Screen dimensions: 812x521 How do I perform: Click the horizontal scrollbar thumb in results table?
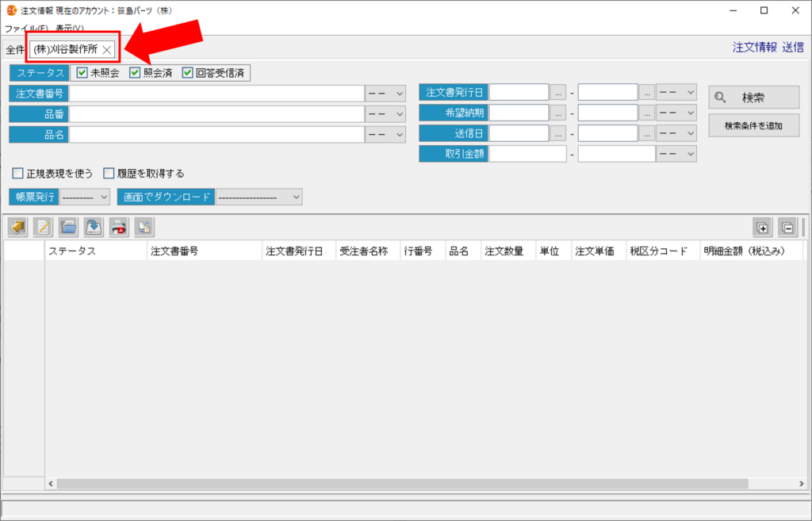tap(402, 484)
